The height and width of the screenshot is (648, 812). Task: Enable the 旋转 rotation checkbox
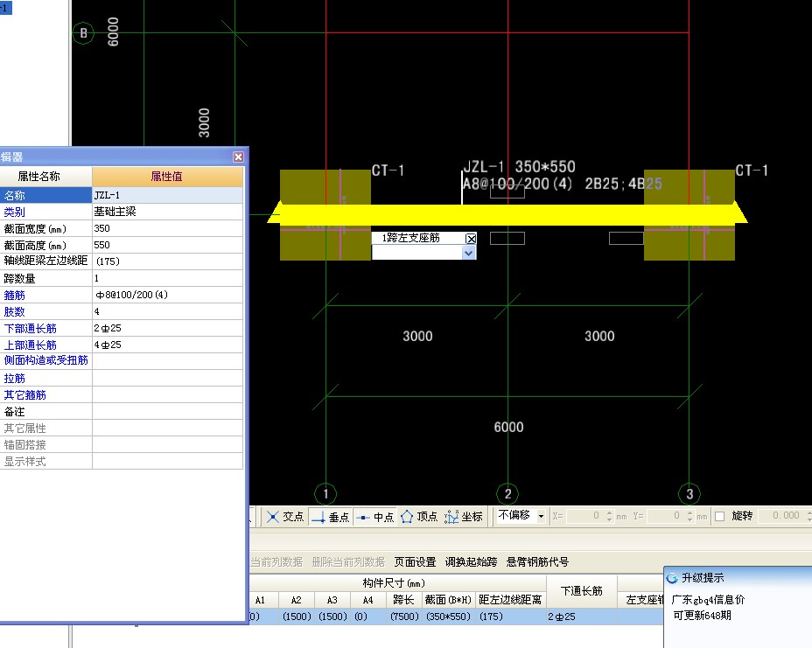pyautogui.click(x=719, y=516)
